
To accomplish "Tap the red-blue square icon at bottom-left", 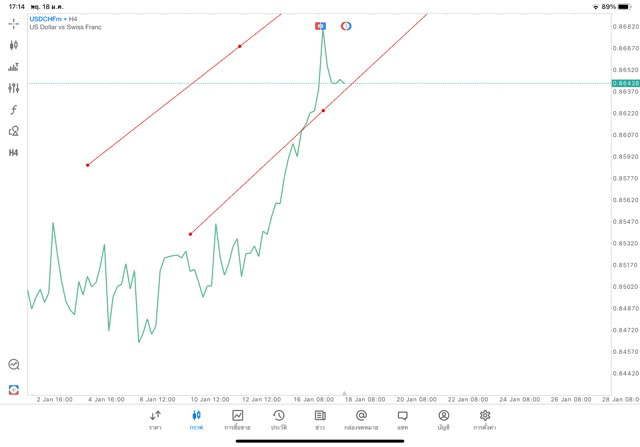I will (x=14, y=388).
